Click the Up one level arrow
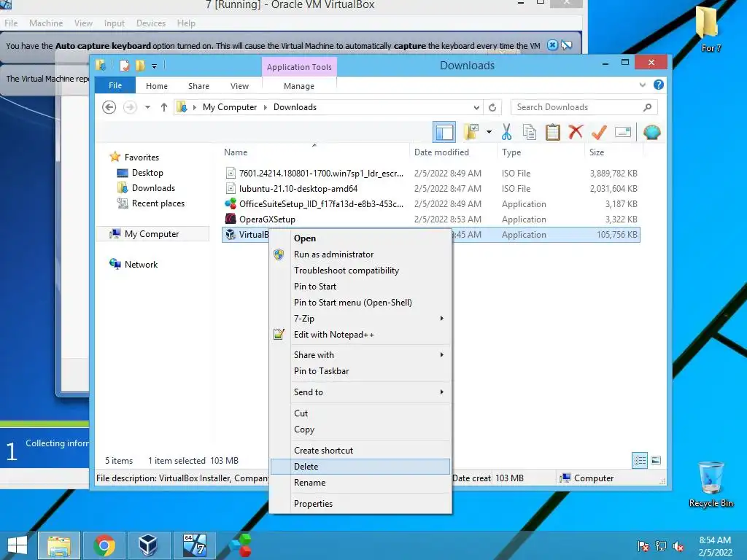The image size is (747, 560). pos(164,107)
